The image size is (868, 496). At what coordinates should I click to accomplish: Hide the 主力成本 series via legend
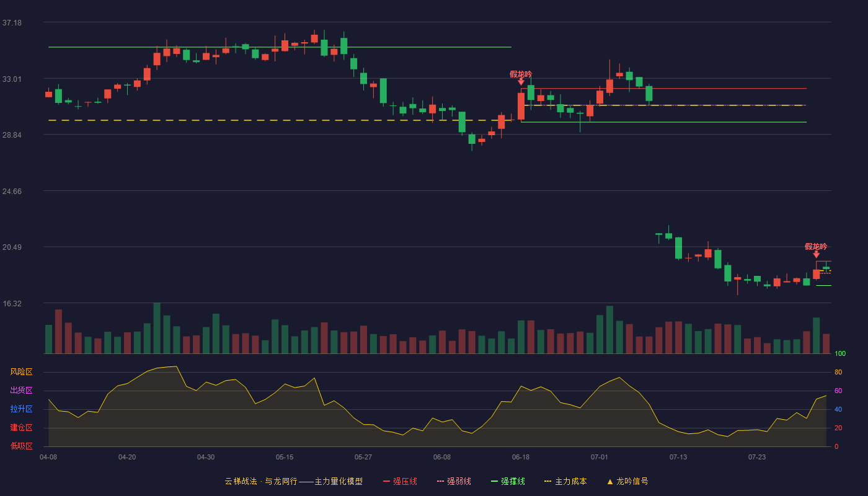click(565, 481)
